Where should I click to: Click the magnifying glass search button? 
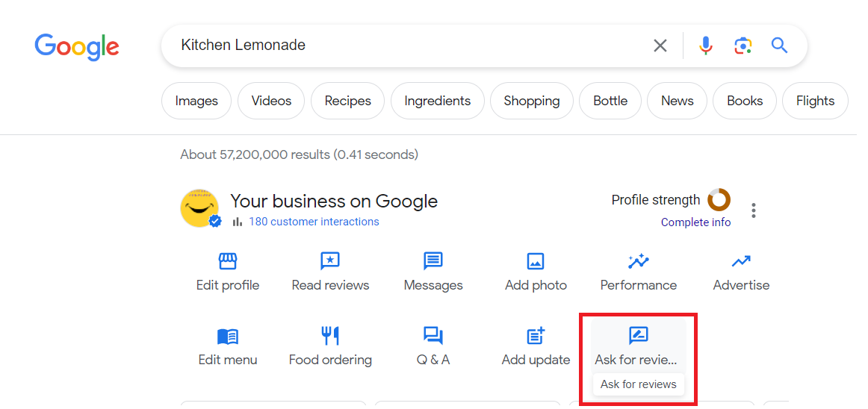coord(779,46)
